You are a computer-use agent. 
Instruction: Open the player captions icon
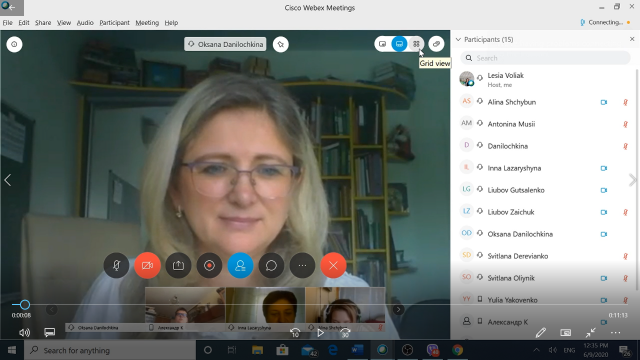50,332
